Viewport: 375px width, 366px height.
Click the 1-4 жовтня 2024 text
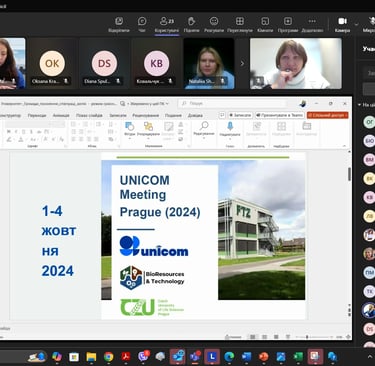[59, 241]
